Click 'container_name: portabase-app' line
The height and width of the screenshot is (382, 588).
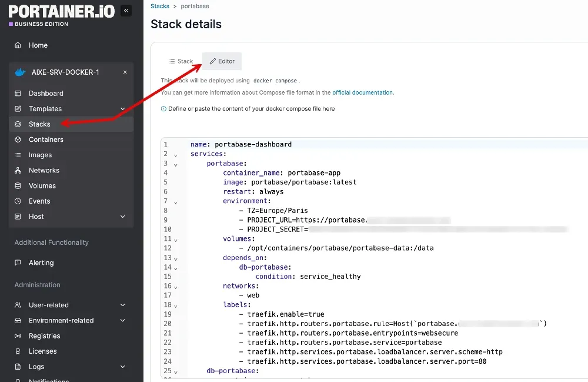click(282, 172)
